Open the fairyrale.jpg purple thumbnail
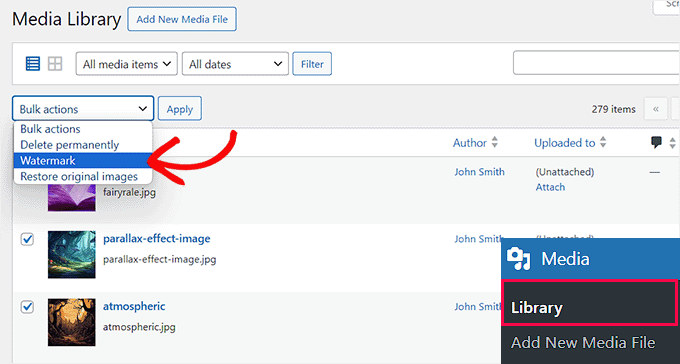The image size is (680, 364). [x=72, y=197]
